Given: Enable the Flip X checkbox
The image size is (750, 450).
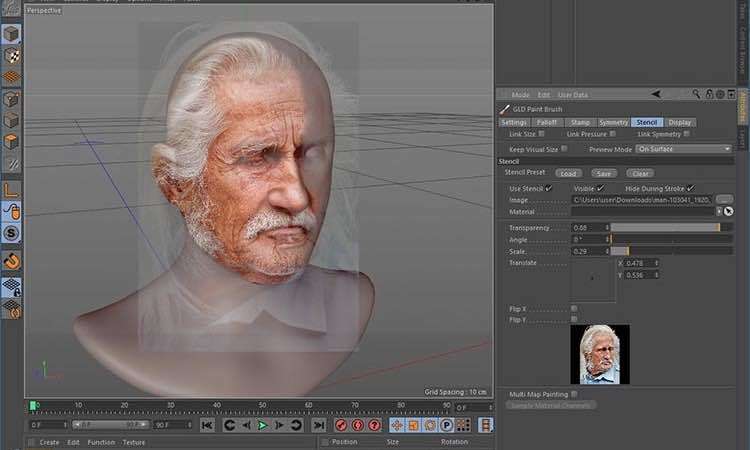Looking at the screenshot, I should click(574, 308).
